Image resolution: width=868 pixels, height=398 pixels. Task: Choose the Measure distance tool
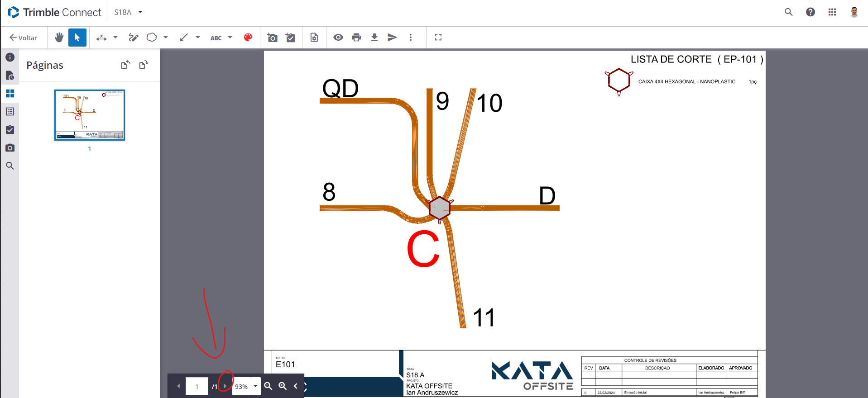[x=101, y=38]
